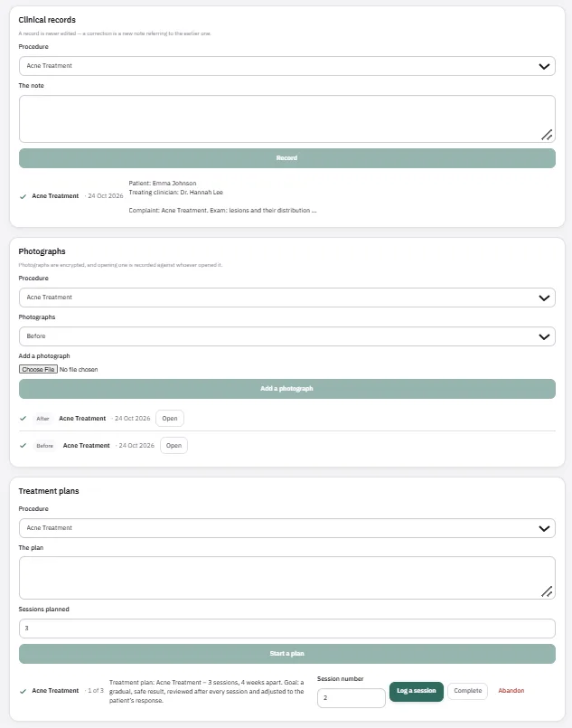
Task: Click the Choose File button
Action: [38, 369]
